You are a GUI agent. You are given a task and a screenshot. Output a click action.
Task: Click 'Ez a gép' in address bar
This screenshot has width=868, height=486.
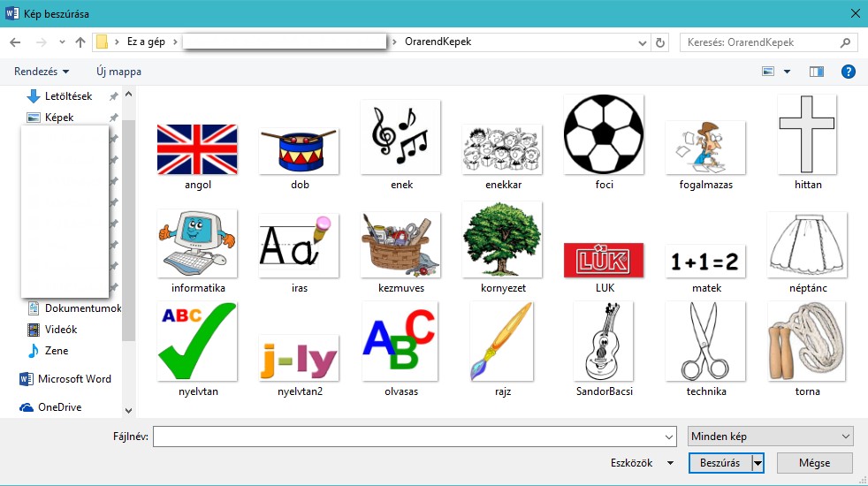coord(146,42)
